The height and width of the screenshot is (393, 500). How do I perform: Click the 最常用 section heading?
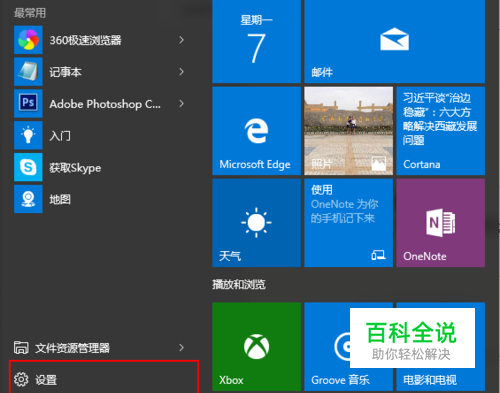click(30, 13)
